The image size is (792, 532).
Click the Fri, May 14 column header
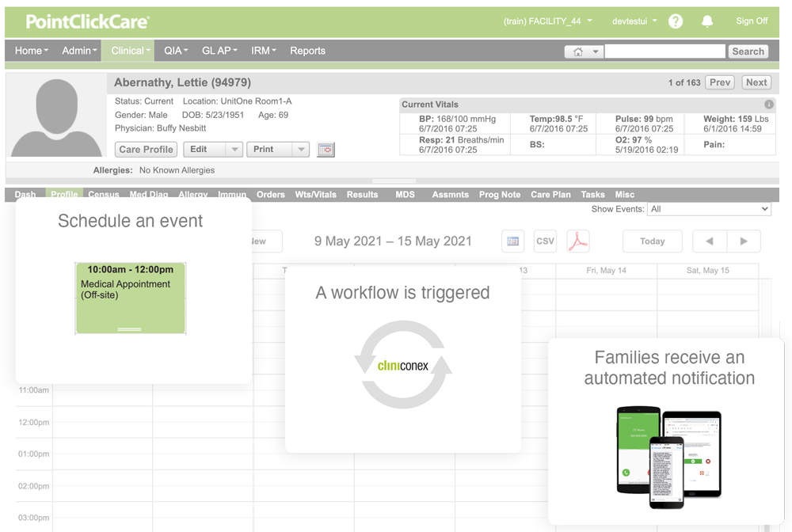coord(606,271)
